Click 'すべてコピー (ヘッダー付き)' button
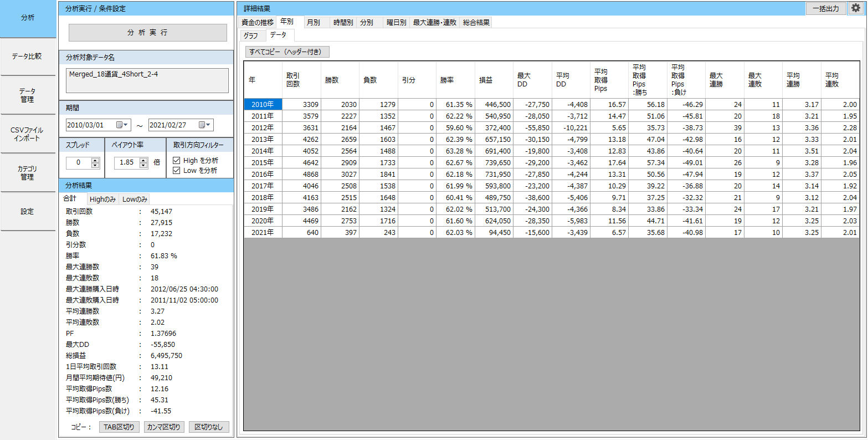 pos(287,52)
